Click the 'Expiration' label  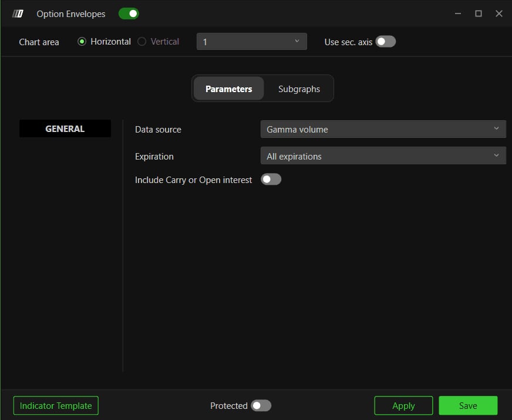pyautogui.click(x=154, y=157)
